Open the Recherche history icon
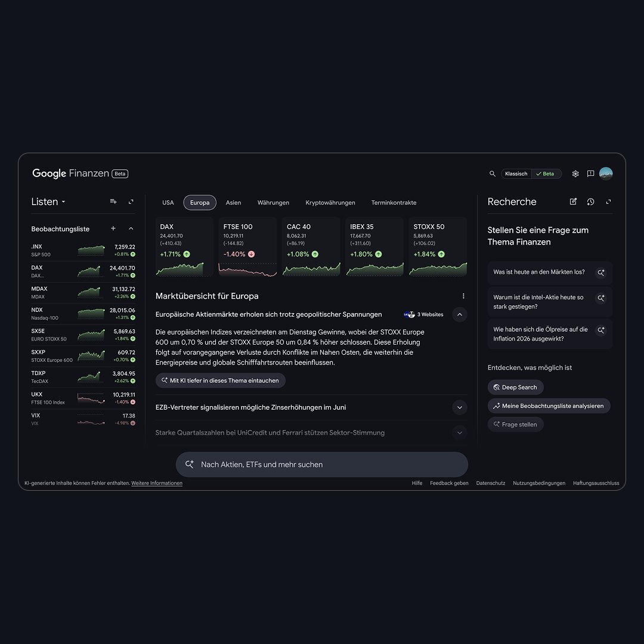Image resolution: width=644 pixels, height=644 pixels. 590,202
